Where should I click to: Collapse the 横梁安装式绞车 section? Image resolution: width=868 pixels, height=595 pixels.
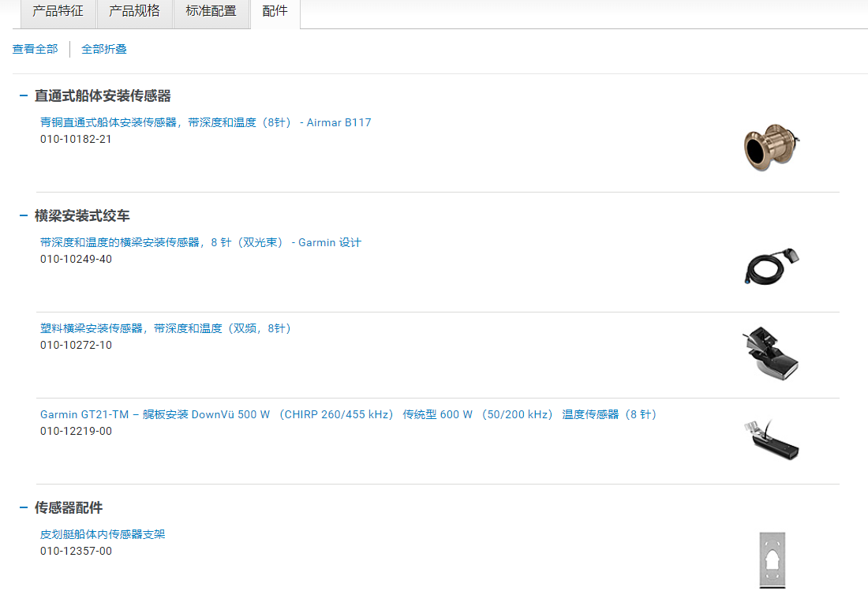tap(24, 216)
